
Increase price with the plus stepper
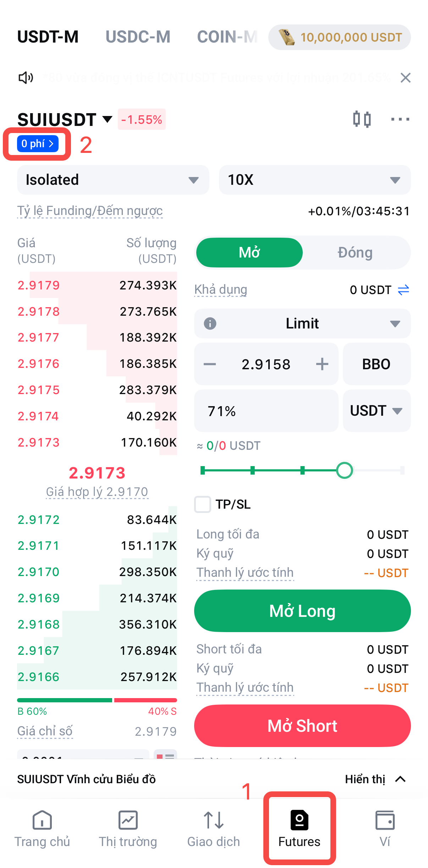point(322,364)
